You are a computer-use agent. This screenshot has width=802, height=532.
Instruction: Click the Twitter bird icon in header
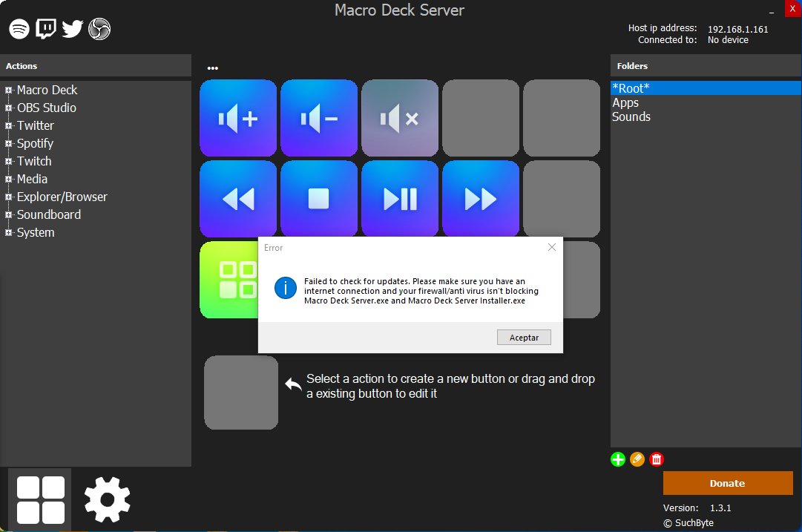pos(73,29)
